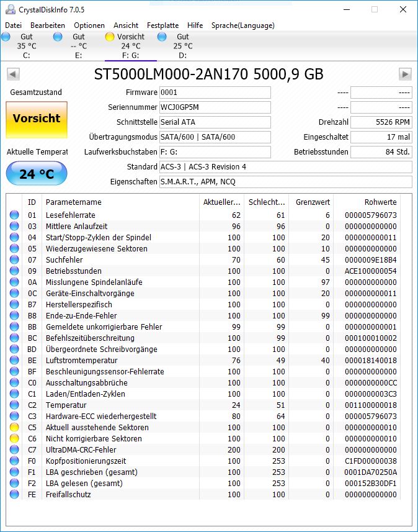Click the Übertragungsmodus SATA/600 field
Viewport: 418px width, 532px height.
215,137
